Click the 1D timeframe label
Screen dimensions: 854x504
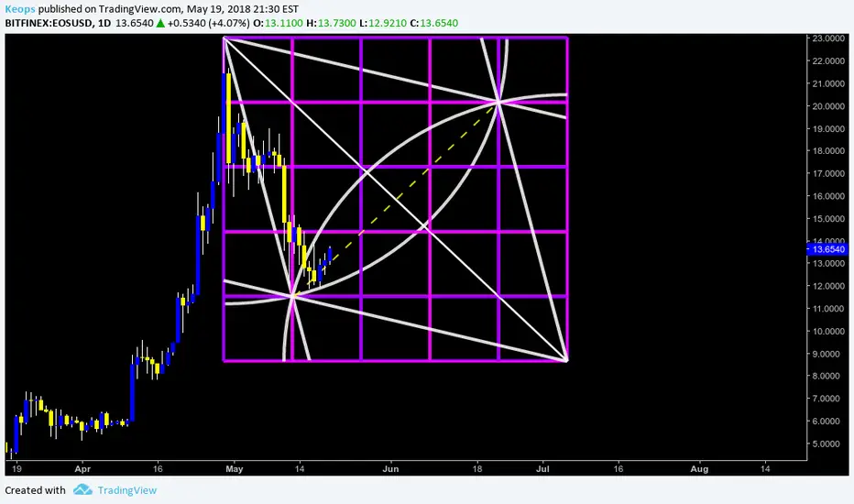(104, 23)
